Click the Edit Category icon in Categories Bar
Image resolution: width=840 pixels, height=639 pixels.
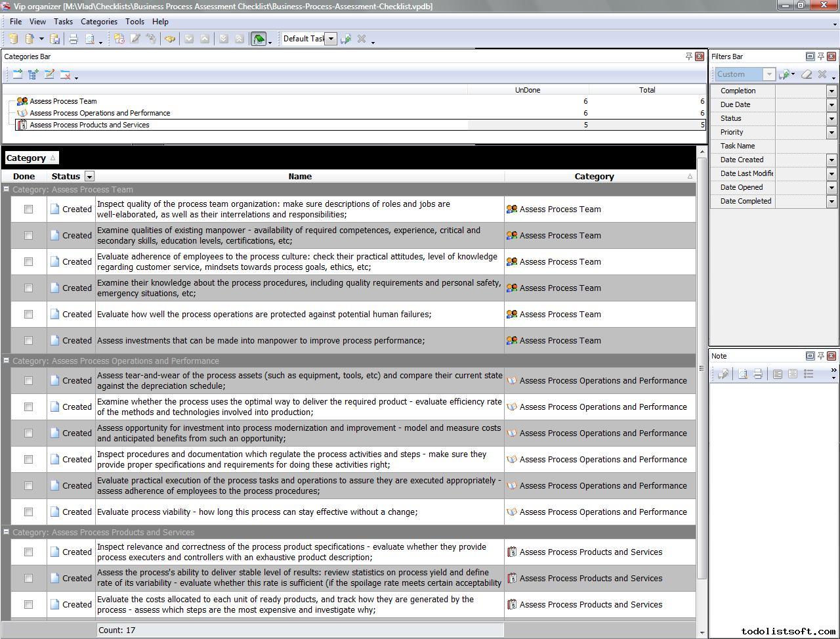[49, 75]
